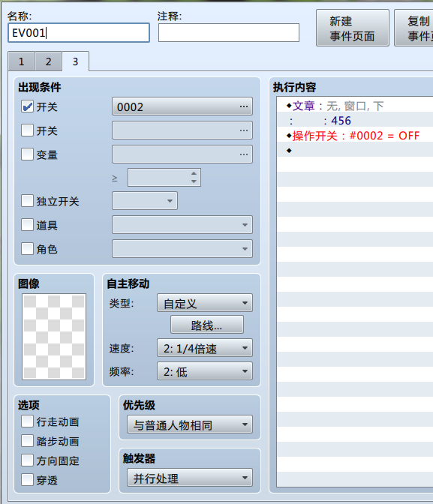Click the 注释 input field
This screenshot has width=433, height=504.
pyautogui.click(x=229, y=33)
